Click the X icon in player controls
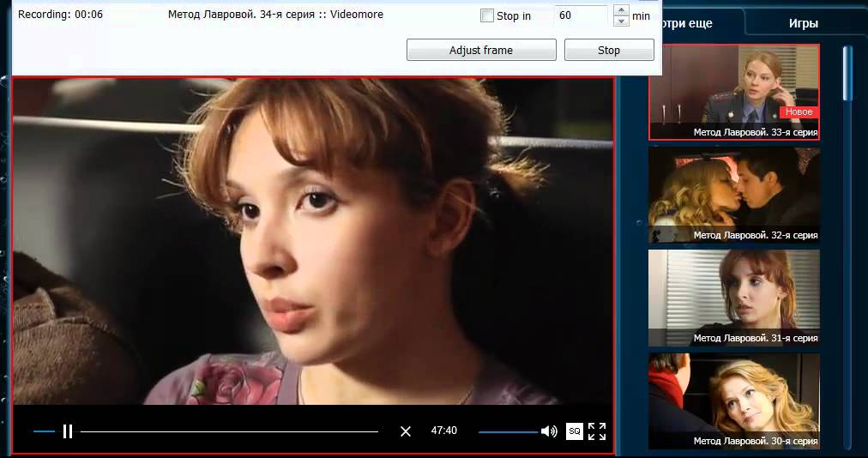The width and height of the screenshot is (868, 458). pos(406,431)
